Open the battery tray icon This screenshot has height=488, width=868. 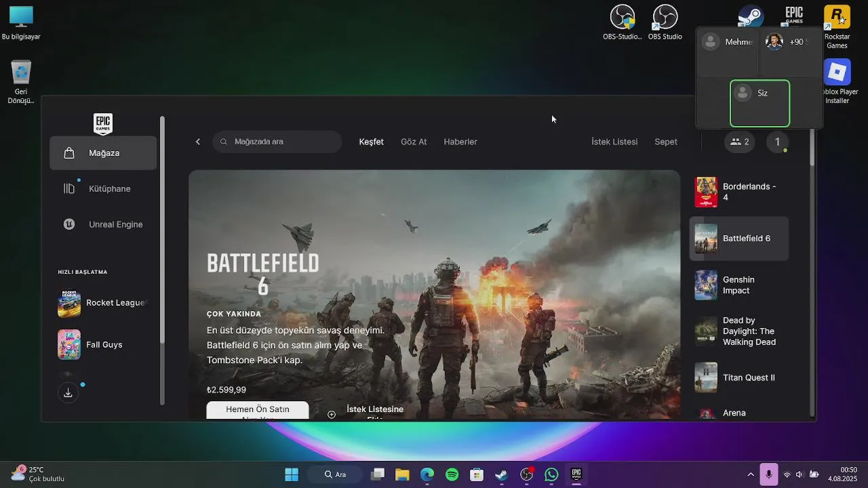click(x=814, y=474)
